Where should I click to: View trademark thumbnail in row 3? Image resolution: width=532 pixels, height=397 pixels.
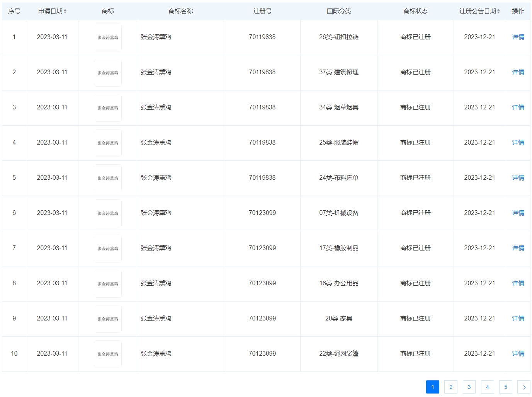click(x=108, y=108)
